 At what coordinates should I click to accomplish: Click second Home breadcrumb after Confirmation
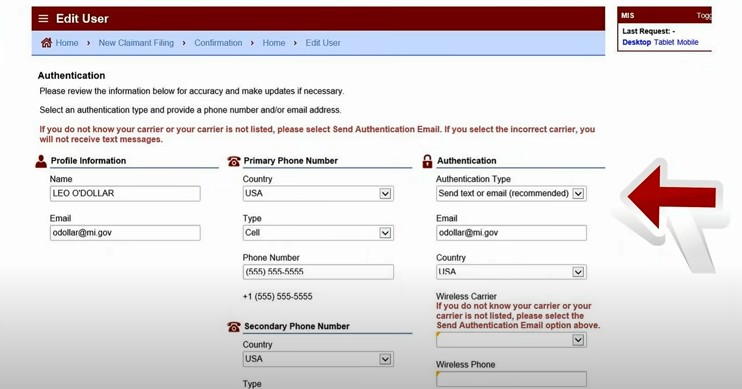point(274,43)
